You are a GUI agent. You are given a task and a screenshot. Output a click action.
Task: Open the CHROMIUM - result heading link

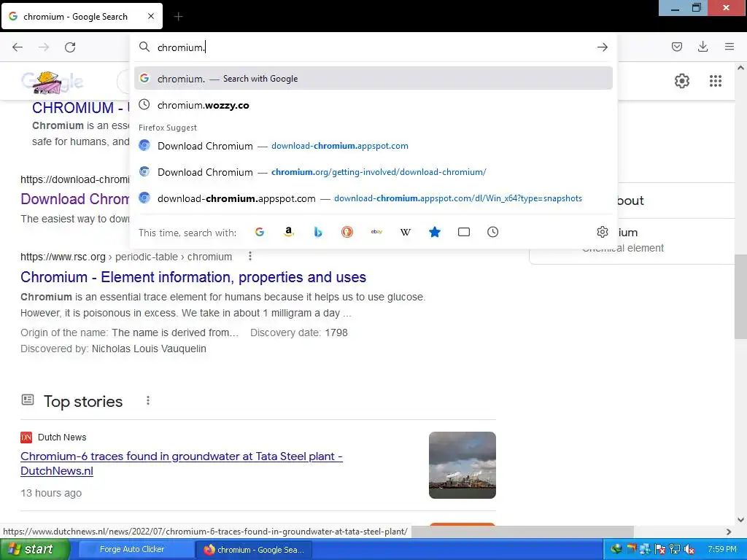pos(80,108)
